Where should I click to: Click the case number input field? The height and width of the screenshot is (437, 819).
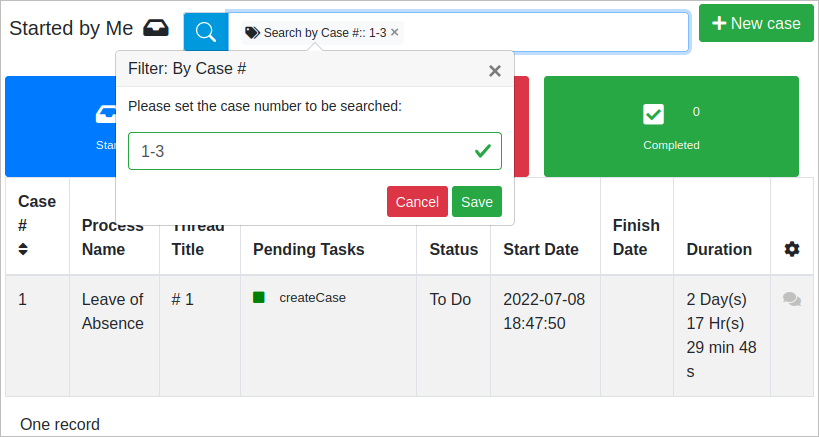point(300,151)
